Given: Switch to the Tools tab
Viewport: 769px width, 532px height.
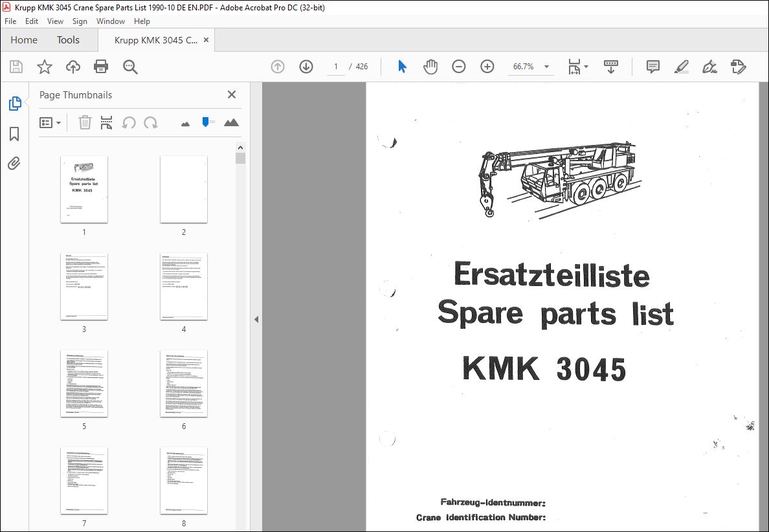Looking at the screenshot, I should click(68, 40).
